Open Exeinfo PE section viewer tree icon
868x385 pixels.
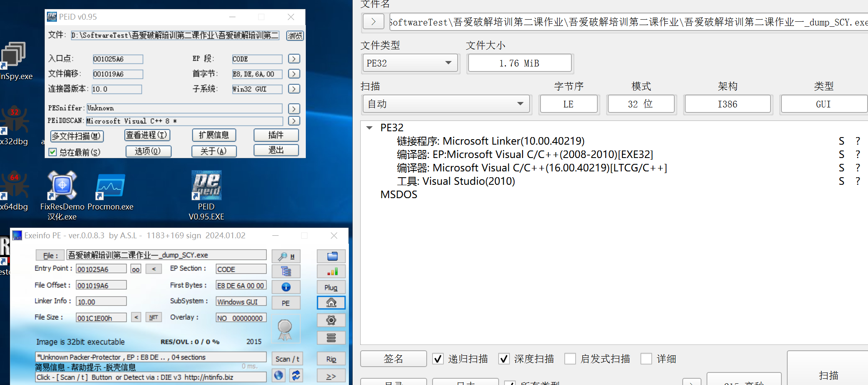coord(286,271)
